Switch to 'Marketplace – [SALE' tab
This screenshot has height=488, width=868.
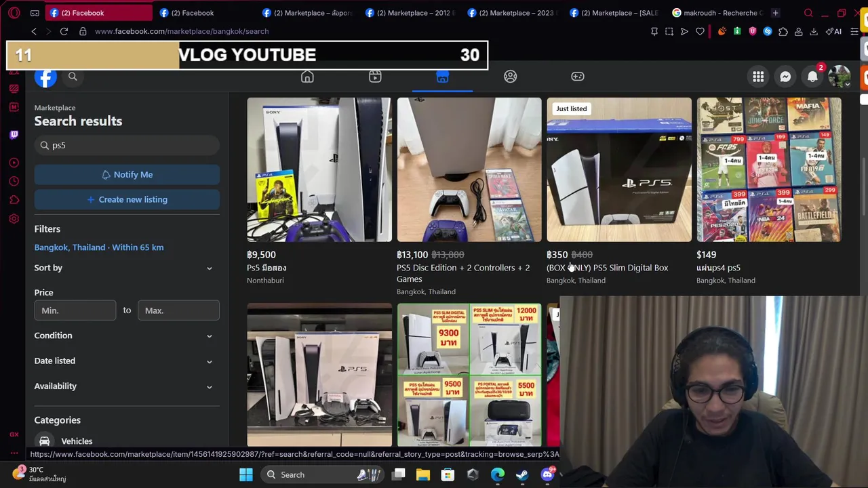point(614,13)
